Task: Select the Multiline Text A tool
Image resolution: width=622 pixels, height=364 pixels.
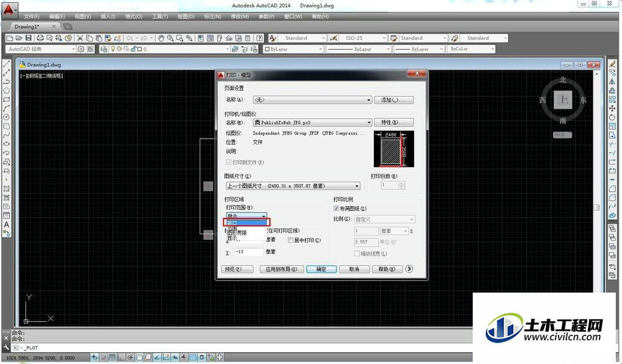Action: pyautogui.click(x=6, y=225)
